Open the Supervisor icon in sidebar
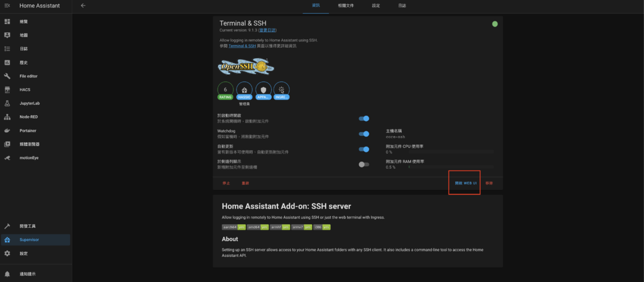Image resolution: width=644 pixels, height=282 pixels. (x=7, y=240)
